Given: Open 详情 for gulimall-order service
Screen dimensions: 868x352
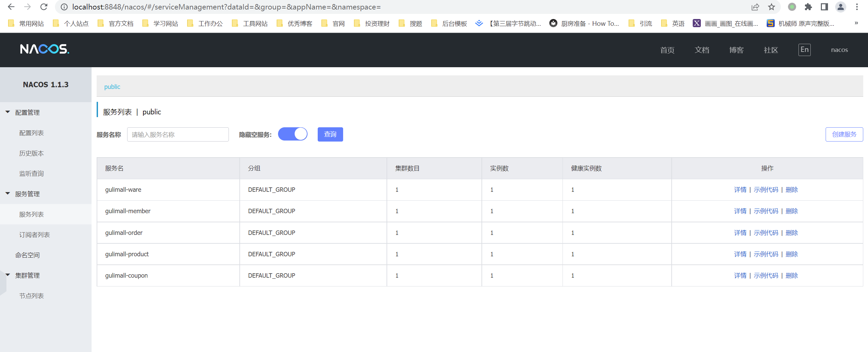Looking at the screenshot, I should pyautogui.click(x=740, y=233).
